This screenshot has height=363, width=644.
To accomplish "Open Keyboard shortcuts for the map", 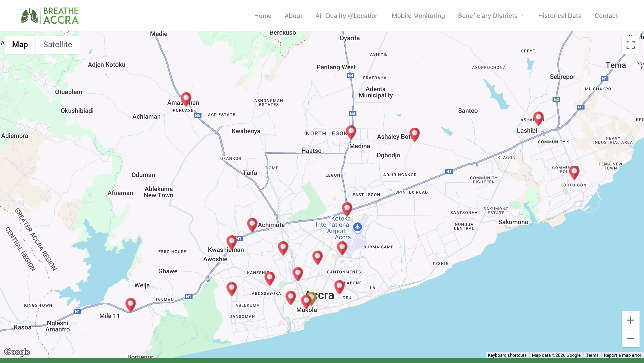I will (507, 355).
